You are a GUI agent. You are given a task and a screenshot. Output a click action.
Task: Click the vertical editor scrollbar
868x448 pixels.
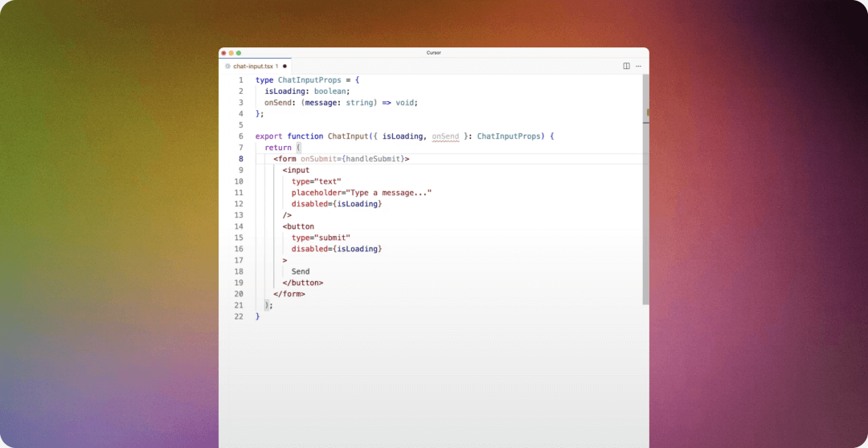pos(645,193)
